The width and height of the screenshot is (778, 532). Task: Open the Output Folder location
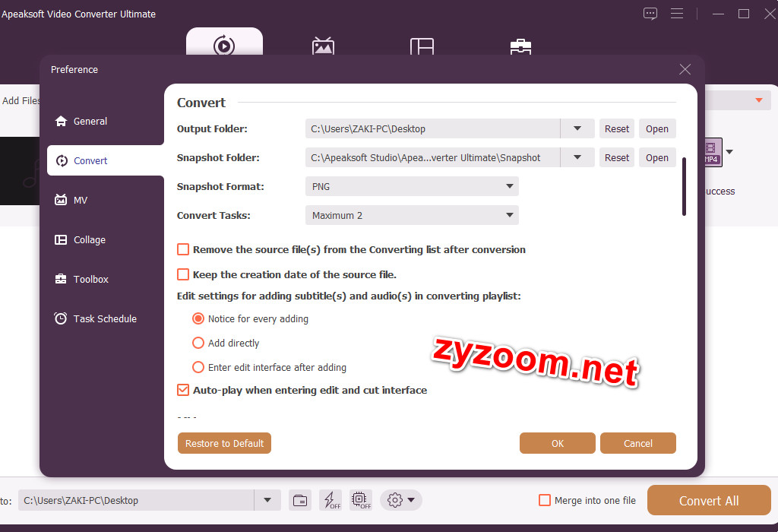pyautogui.click(x=657, y=128)
